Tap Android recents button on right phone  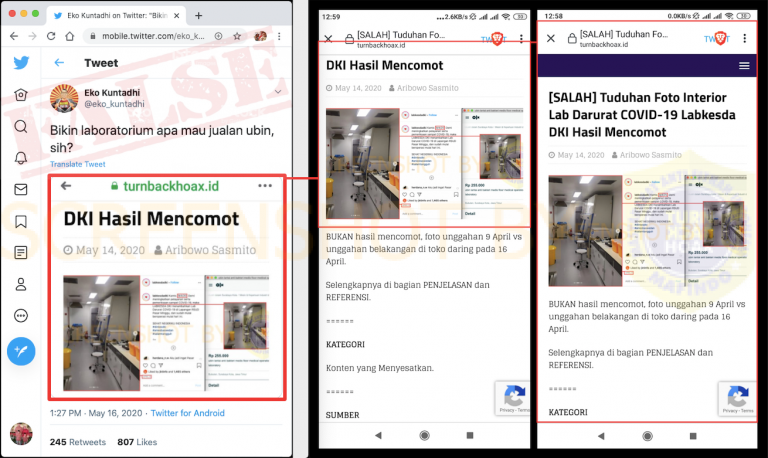pyautogui.click(x=693, y=435)
